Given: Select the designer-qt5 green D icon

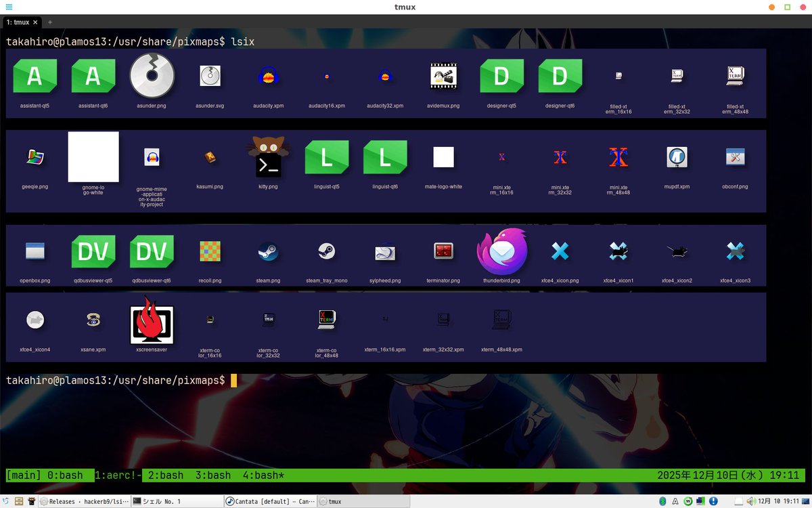Looking at the screenshot, I should (x=501, y=77).
